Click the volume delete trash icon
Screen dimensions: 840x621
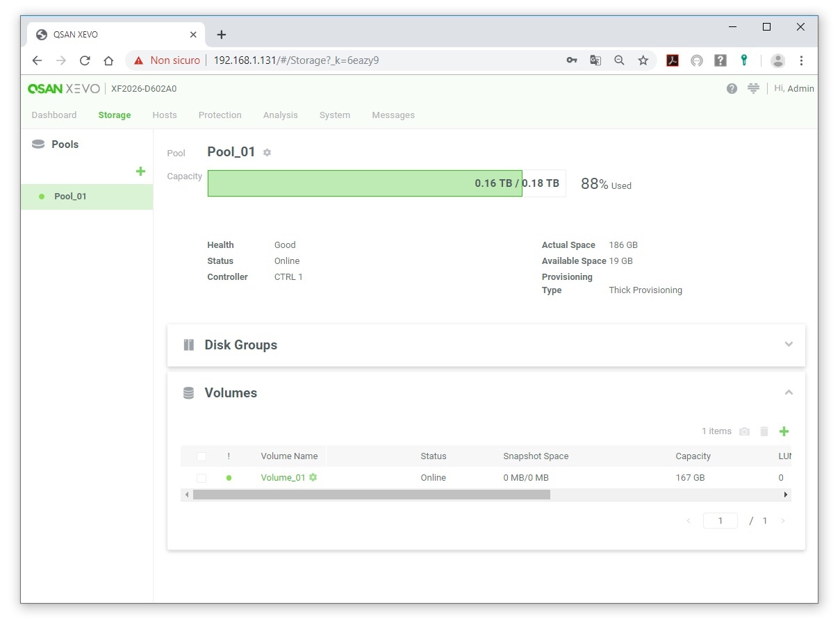(764, 431)
